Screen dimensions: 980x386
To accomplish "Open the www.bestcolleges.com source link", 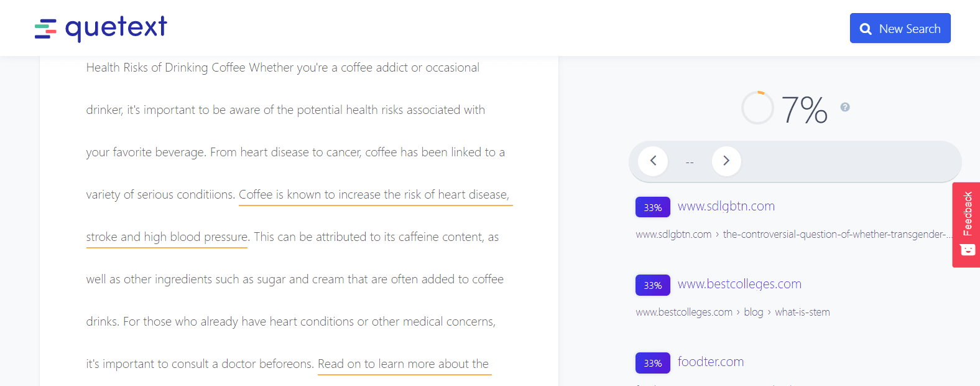I will (x=739, y=284).
